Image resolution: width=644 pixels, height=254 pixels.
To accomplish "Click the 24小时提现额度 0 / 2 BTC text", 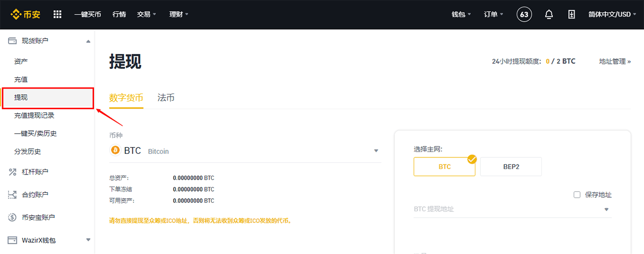I will coord(534,61).
